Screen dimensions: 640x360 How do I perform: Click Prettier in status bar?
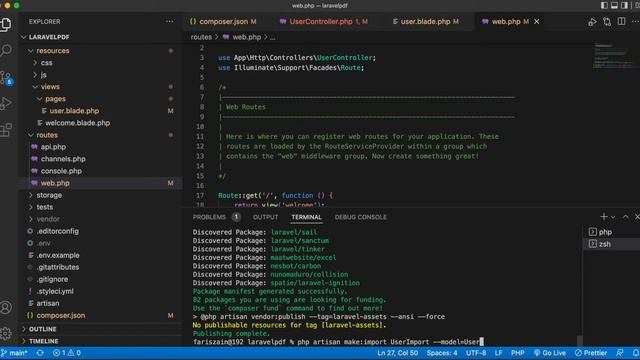[x=591, y=353]
